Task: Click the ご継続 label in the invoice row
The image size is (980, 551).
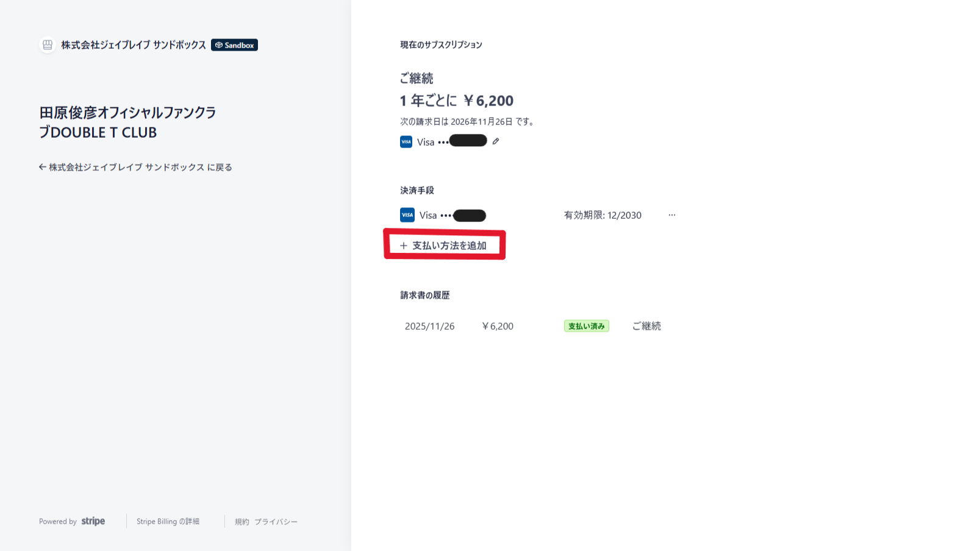Action: coord(646,326)
